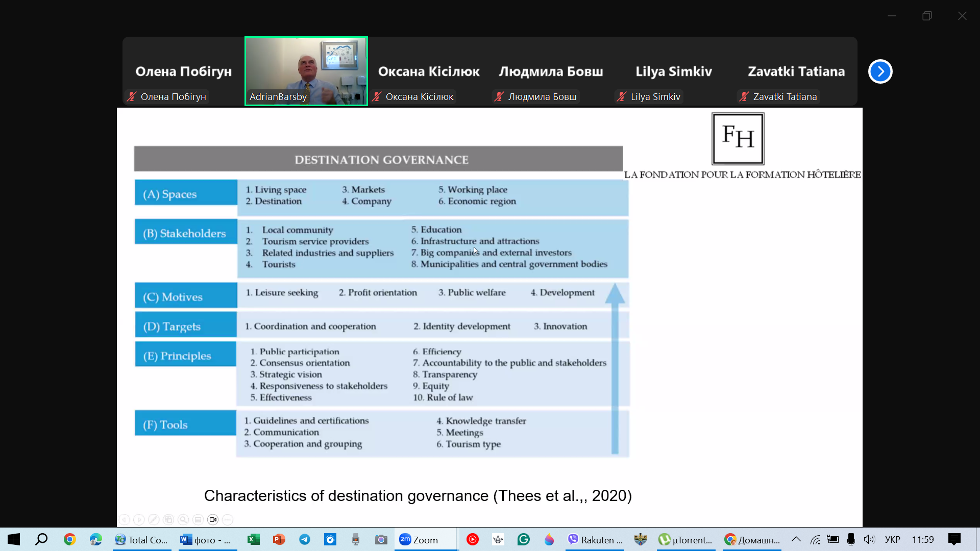
Task: Switch to Total Commander taskbar item
Action: [x=141, y=540]
